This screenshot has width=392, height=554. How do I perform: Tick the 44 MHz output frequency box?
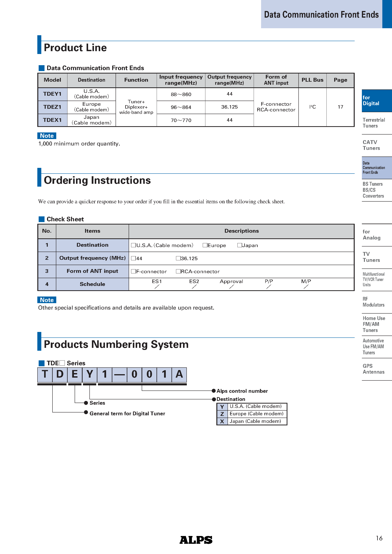(133, 258)
